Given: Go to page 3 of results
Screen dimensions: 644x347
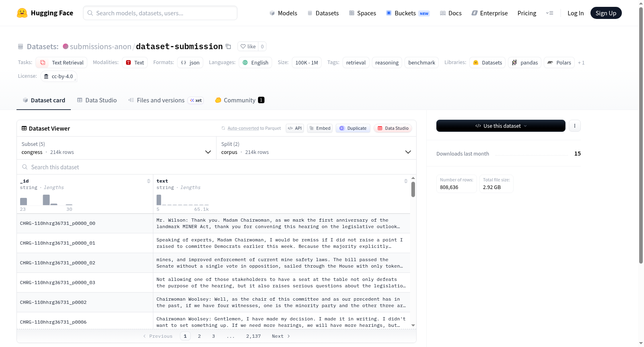Looking at the screenshot, I should (213, 336).
